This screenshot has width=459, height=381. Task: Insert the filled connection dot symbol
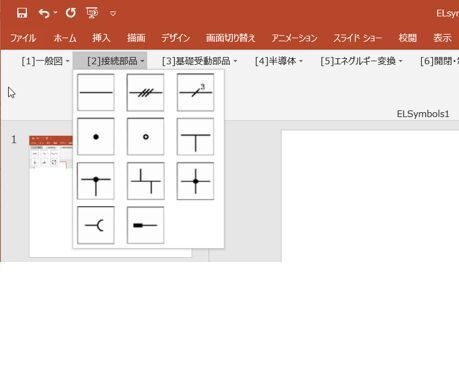[96, 136]
